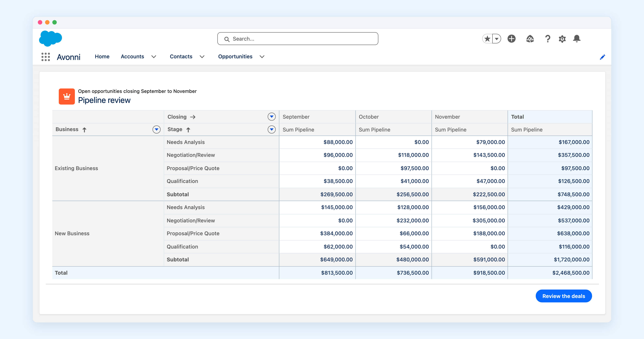This screenshot has width=644, height=339.
Task: Open the Opportunities tab
Action: point(235,56)
